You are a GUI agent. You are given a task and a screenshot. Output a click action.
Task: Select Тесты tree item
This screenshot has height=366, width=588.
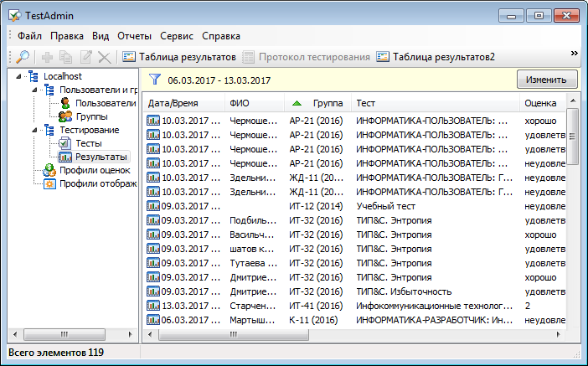tap(89, 143)
